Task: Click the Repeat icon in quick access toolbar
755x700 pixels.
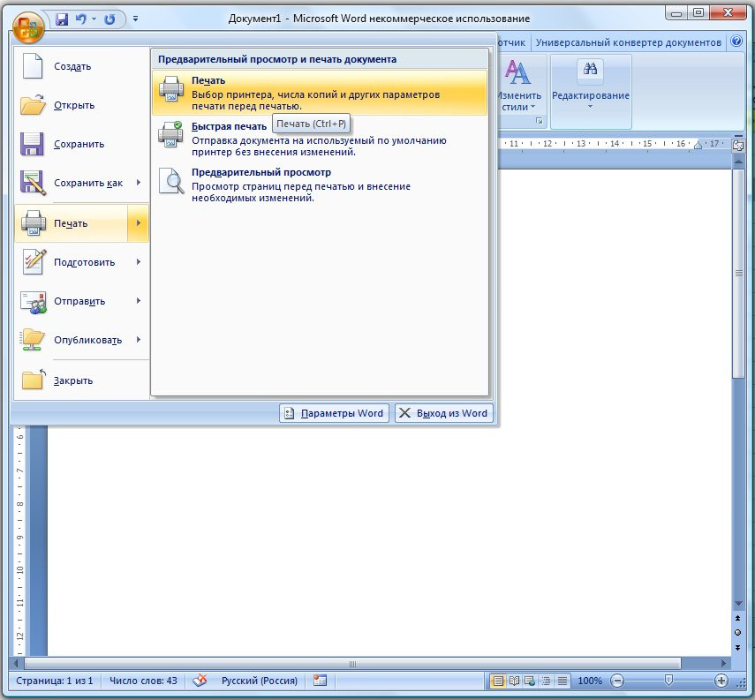Action: click(x=109, y=19)
